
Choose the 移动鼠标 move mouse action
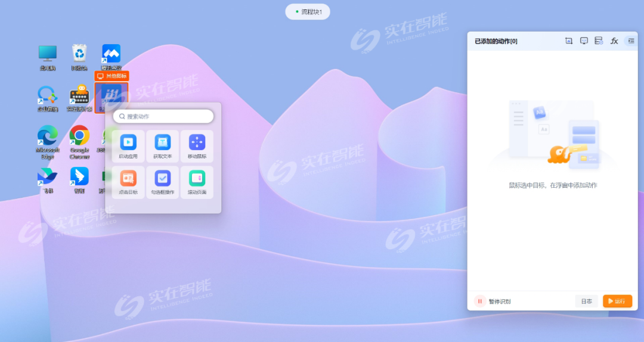coord(197,147)
